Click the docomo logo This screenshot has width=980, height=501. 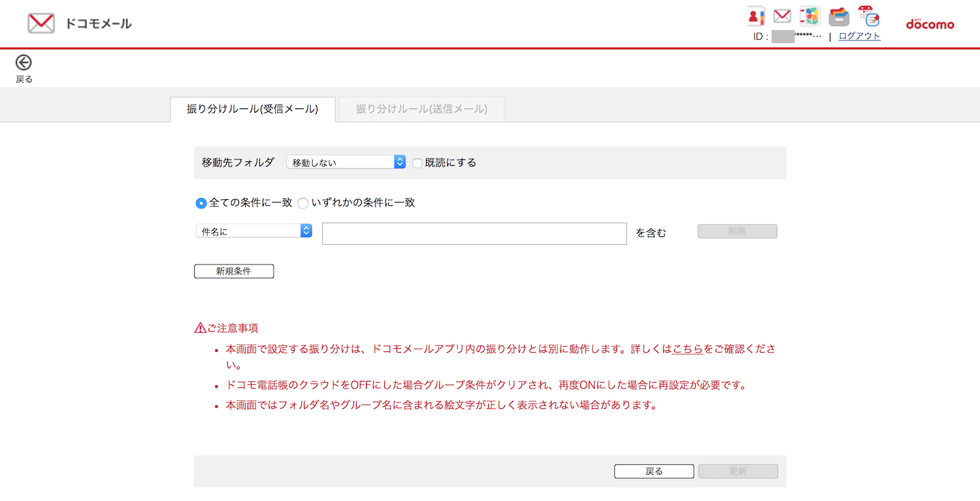tap(930, 24)
